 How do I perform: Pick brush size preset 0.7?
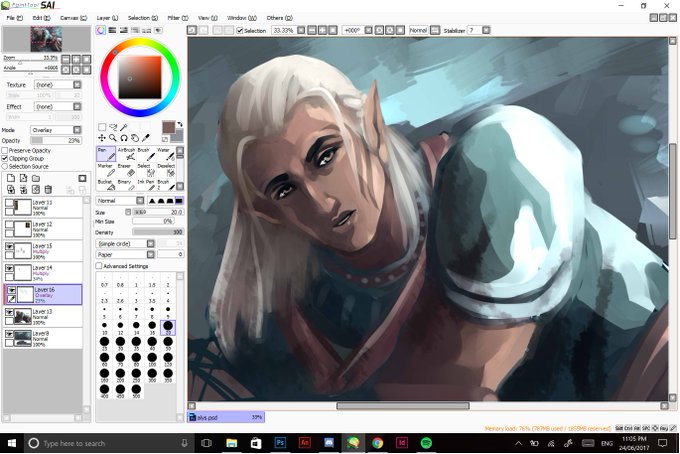[x=105, y=282]
